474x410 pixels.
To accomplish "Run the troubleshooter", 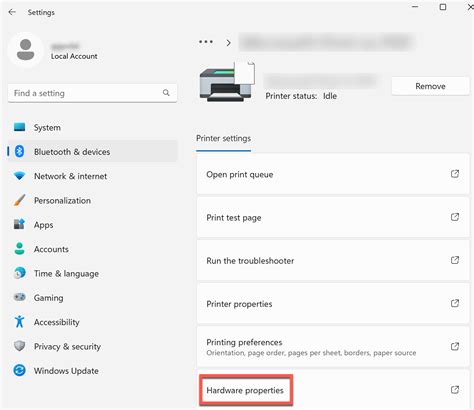I will click(333, 260).
